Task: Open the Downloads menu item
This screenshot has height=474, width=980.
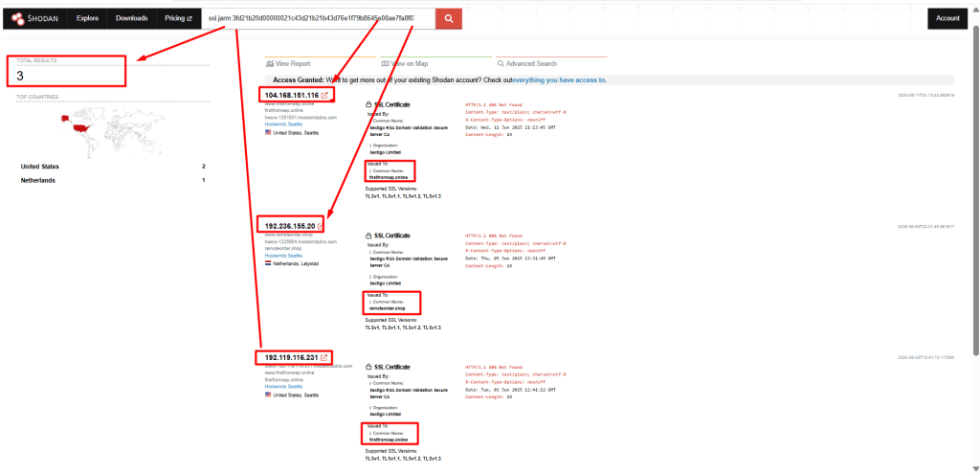Action: pos(131,19)
